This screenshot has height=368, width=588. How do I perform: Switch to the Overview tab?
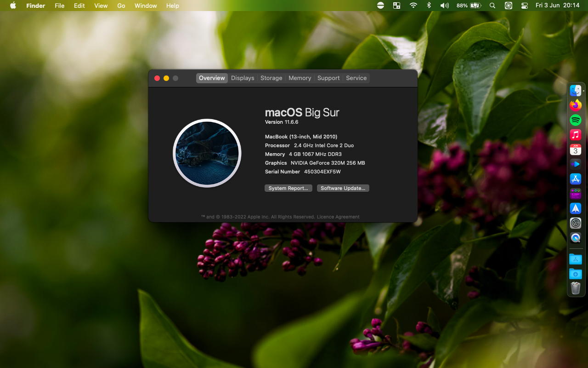pos(212,78)
